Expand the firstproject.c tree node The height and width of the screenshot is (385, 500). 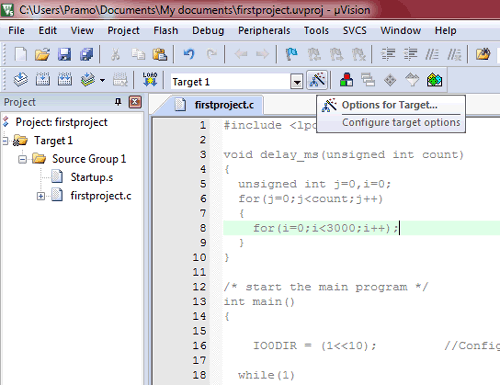(x=41, y=196)
